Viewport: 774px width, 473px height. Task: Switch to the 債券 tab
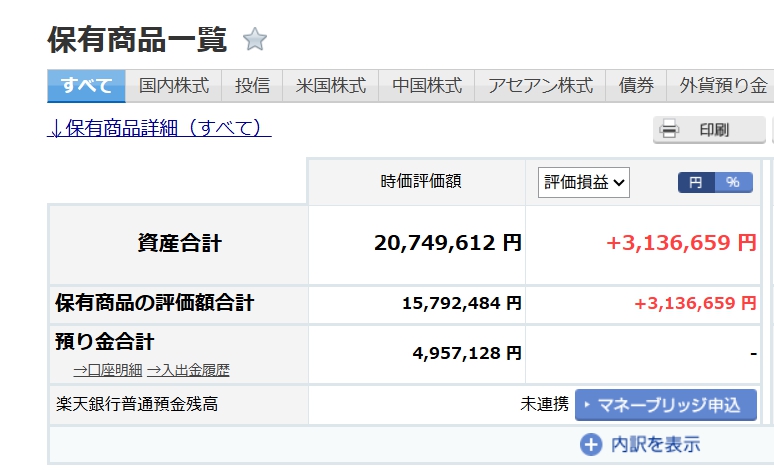click(x=636, y=86)
